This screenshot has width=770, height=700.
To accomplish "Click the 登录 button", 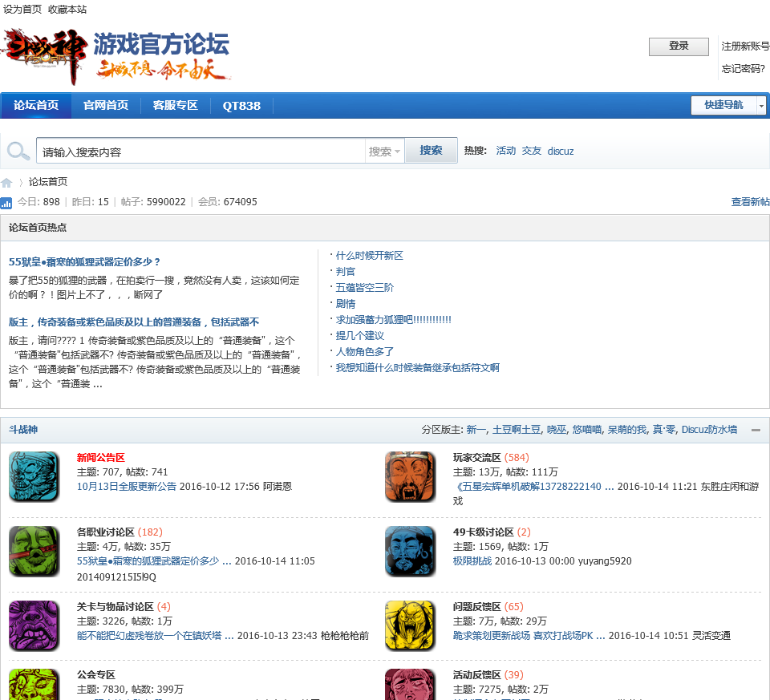I will click(x=679, y=47).
